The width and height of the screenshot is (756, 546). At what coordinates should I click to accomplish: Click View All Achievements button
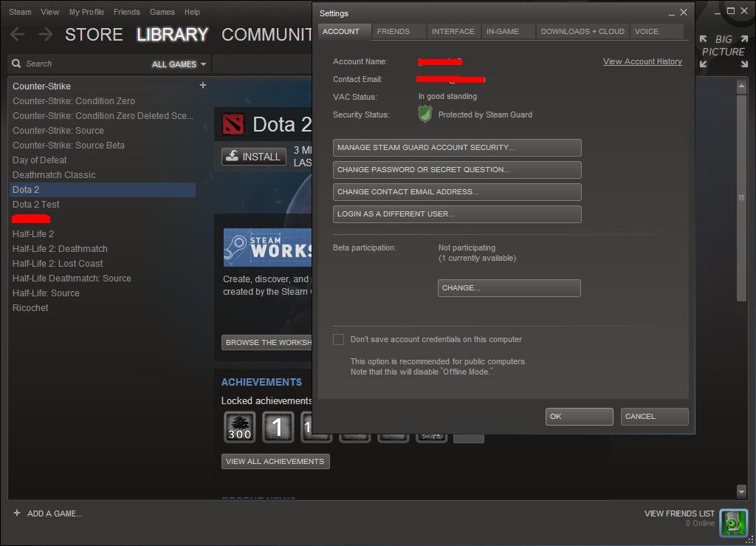pyautogui.click(x=275, y=461)
